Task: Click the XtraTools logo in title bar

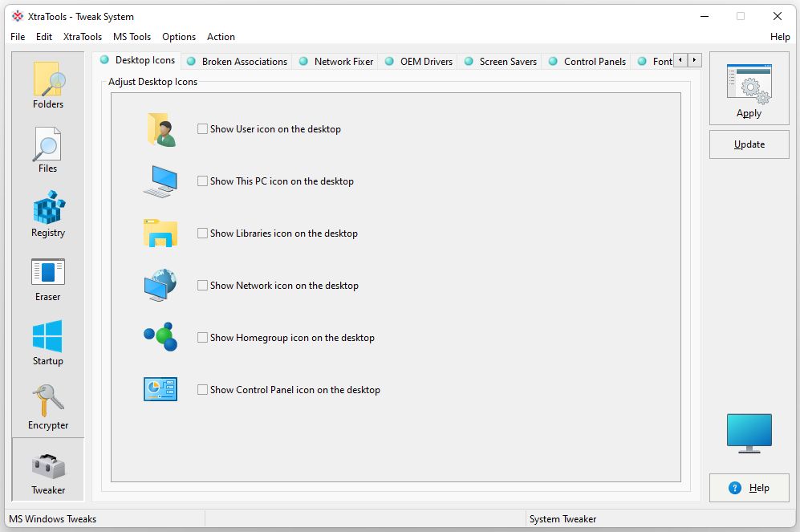Action: [18, 16]
